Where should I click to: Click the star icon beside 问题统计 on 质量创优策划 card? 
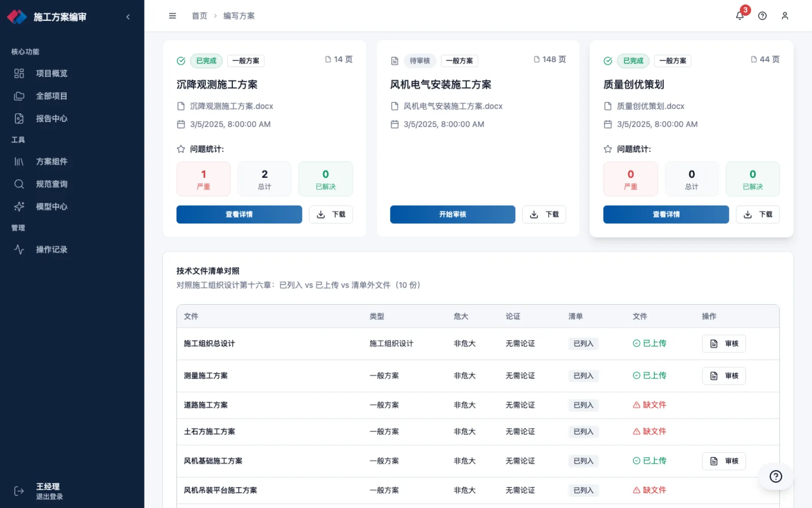click(607, 149)
